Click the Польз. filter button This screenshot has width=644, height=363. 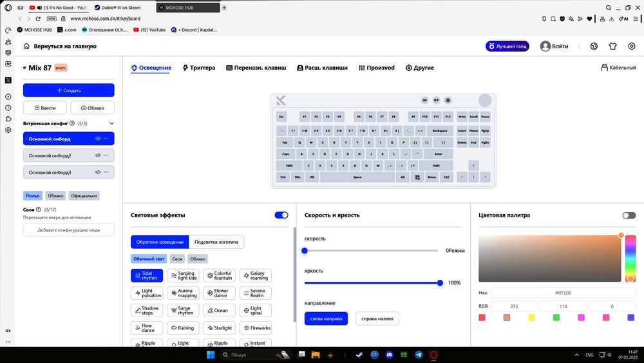pyautogui.click(x=33, y=195)
